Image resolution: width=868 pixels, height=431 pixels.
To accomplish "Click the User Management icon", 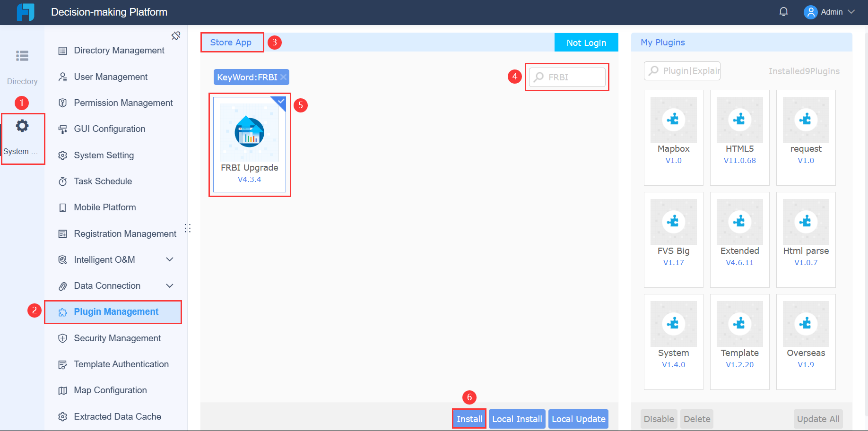I will click(63, 77).
